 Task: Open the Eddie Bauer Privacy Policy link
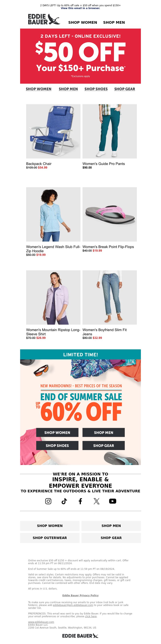point(80,595)
